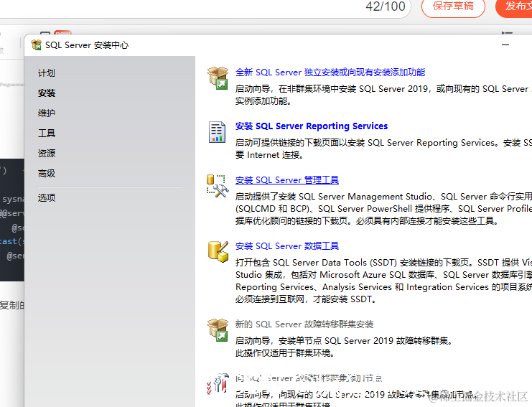Open the 工具 sidebar section

[x=47, y=133]
